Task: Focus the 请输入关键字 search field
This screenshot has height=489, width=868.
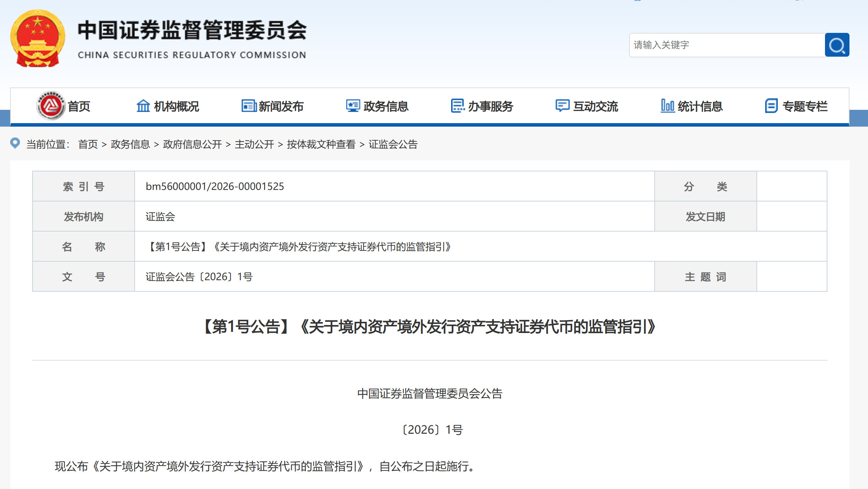Action: click(727, 45)
